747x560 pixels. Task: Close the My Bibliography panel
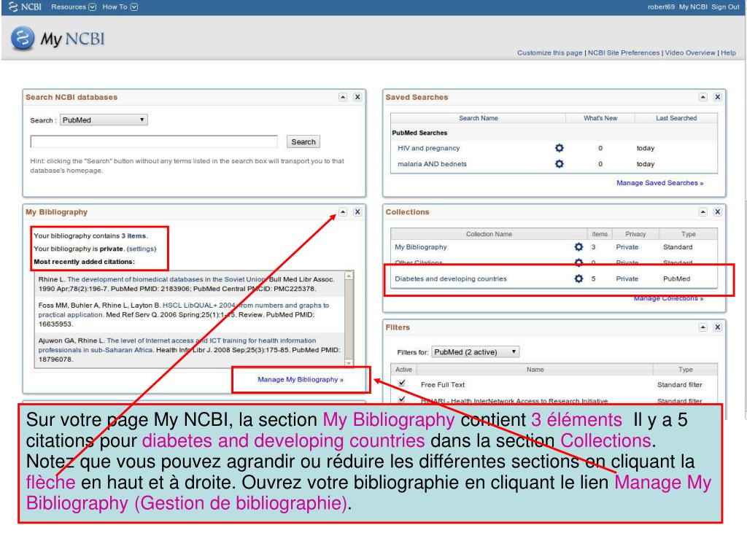[357, 212]
